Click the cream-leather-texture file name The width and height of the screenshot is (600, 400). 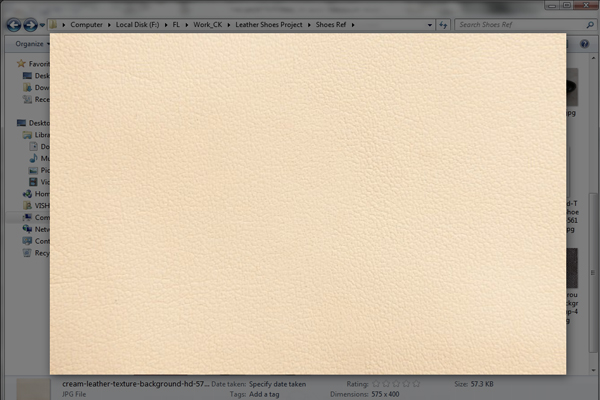click(135, 384)
